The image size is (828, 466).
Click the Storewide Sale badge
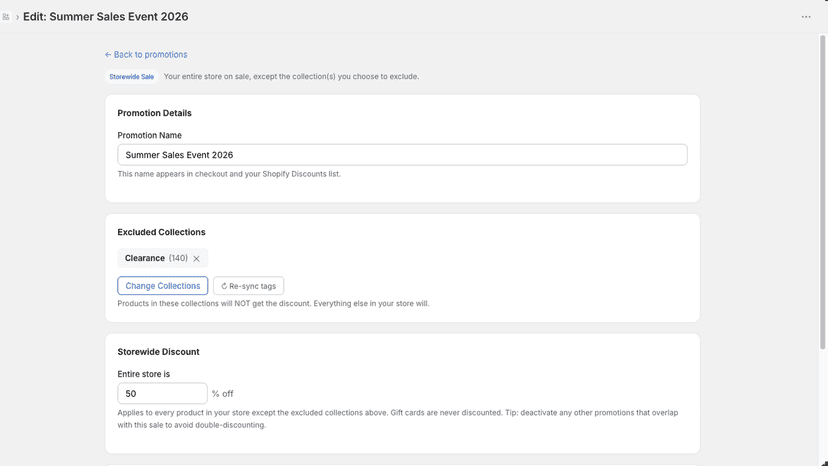131,77
